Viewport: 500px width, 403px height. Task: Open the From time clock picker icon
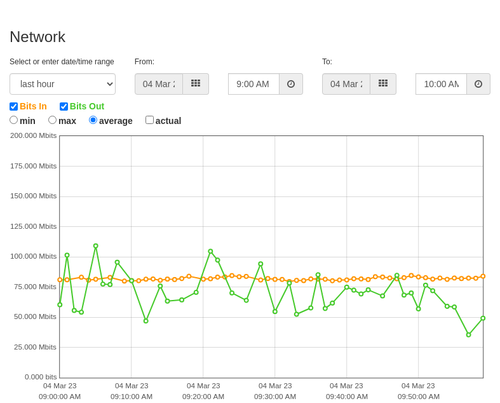[x=291, y=84]
